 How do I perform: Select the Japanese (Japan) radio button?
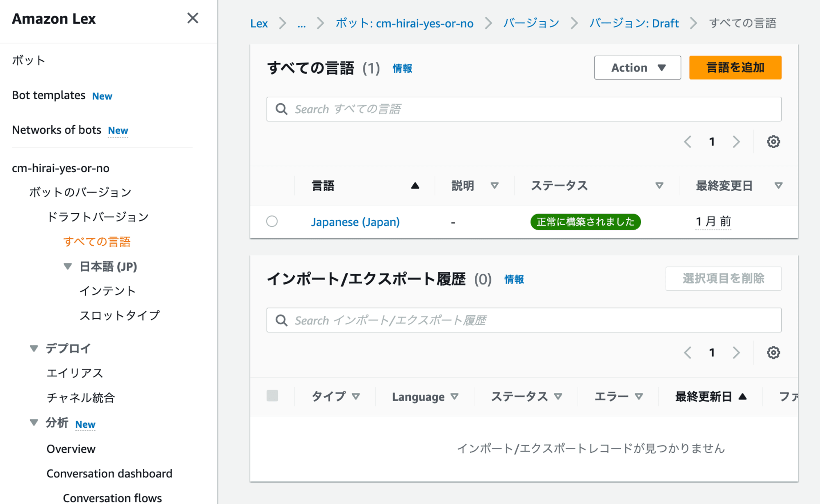272,221
